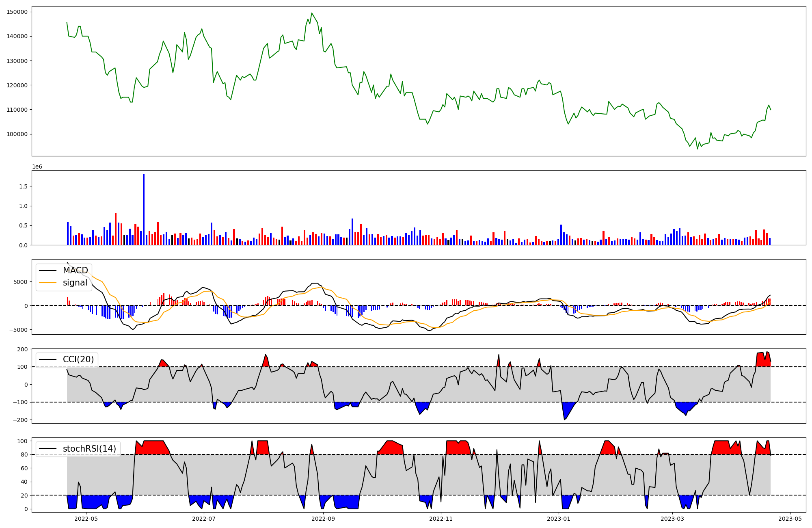The width and height of the screenshot is (812, 528).
Task: Select the 2023-01 date tick label
Action: 559,519
